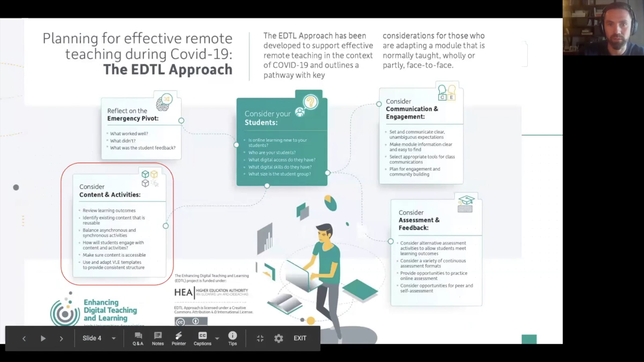
Task: Click "Provide opportunities to practice online assessment"
Action: pos(434,276)
